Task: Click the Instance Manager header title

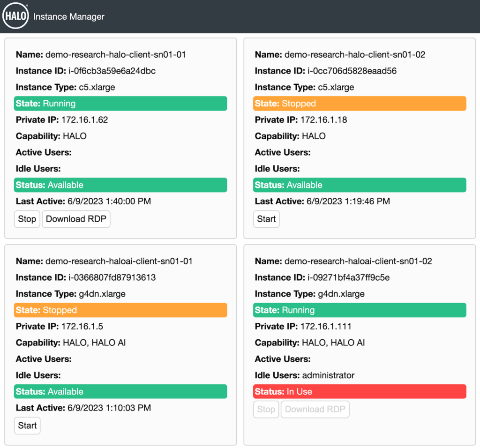Action: coord(68,16)
